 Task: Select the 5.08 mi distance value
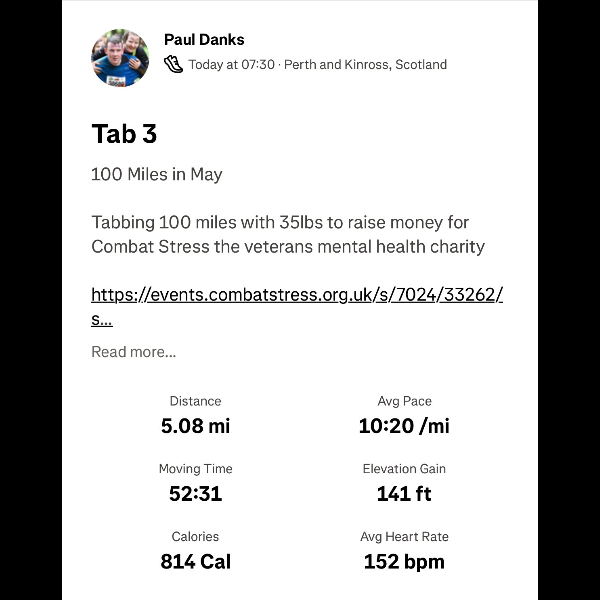[x=196, y=426]
